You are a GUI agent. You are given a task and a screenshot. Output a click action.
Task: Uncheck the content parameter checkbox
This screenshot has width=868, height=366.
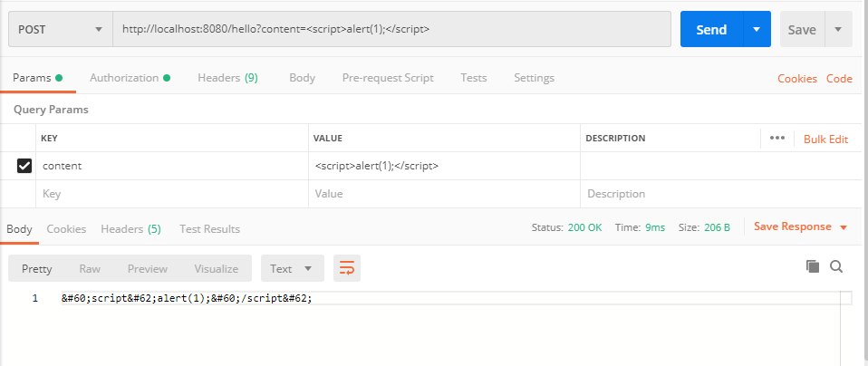coord(24,166)
